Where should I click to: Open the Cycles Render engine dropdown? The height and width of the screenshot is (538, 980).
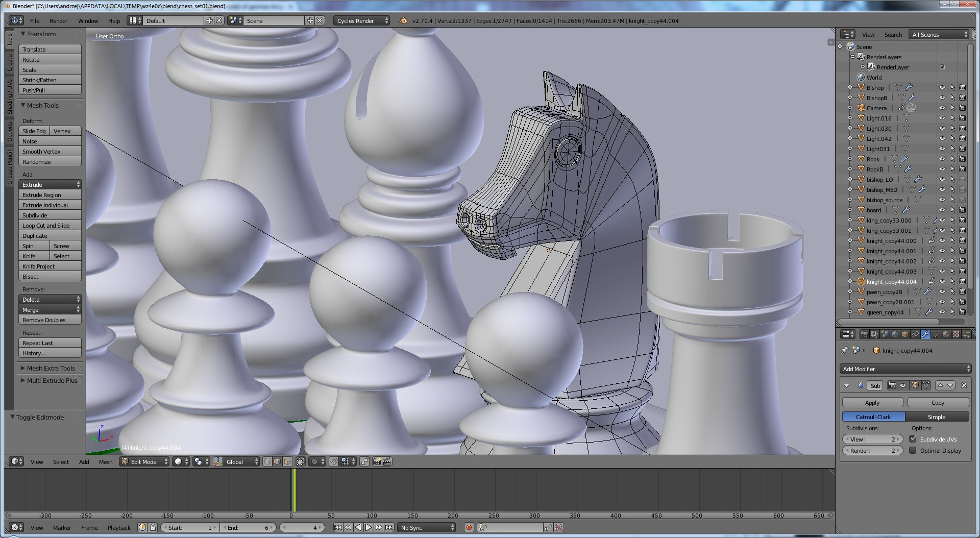[361, 20]
